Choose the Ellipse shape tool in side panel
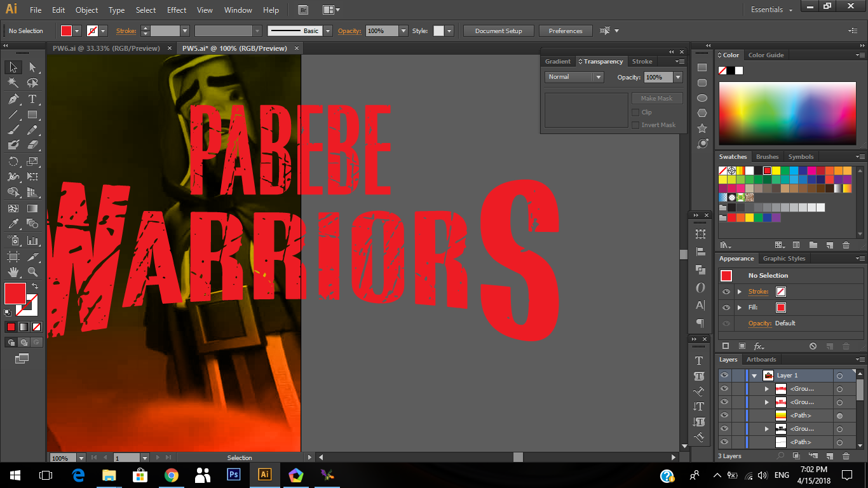 (x=702, y=98)
